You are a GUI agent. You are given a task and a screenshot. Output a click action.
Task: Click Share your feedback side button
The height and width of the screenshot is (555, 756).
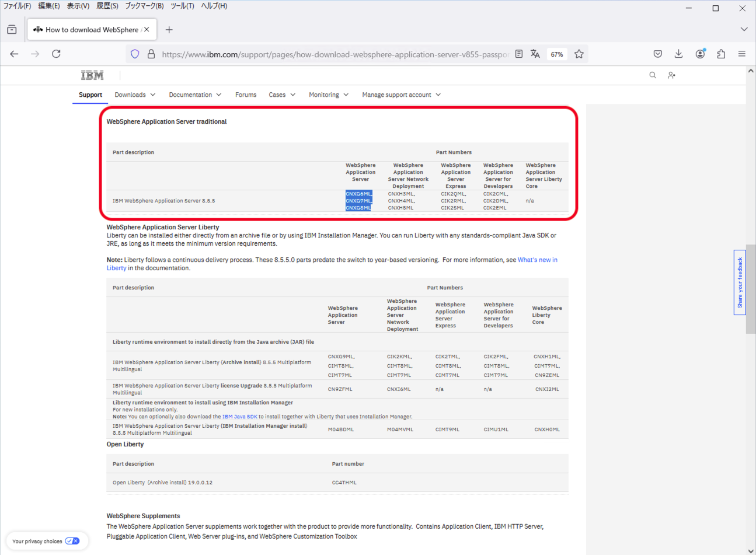pyautogui.click(x=740, y=282)
